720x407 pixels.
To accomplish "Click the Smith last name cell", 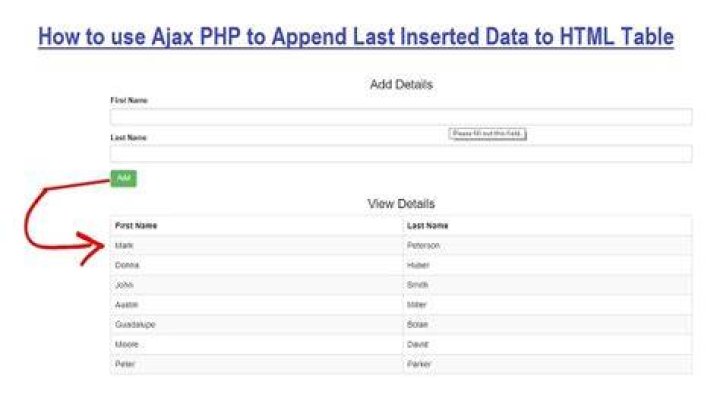I will [547, 285].
